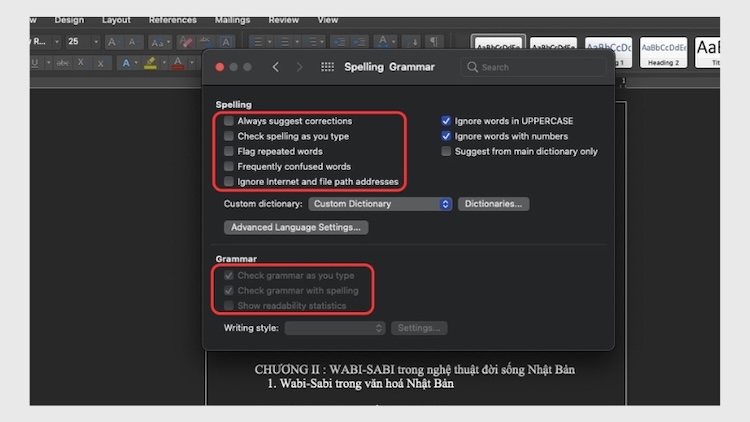750x422 pixels.
Task: Select the Heading 2 style thumbnail
Action: tap(663, 50)
